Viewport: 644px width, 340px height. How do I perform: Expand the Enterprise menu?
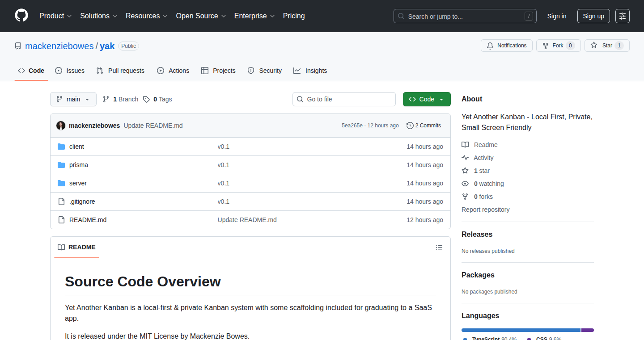(x=254, y=16)
